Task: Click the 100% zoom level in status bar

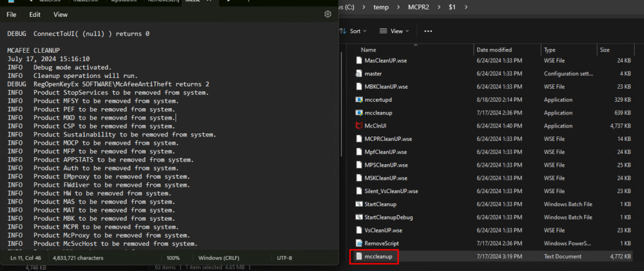Action: tap(173, 258)
